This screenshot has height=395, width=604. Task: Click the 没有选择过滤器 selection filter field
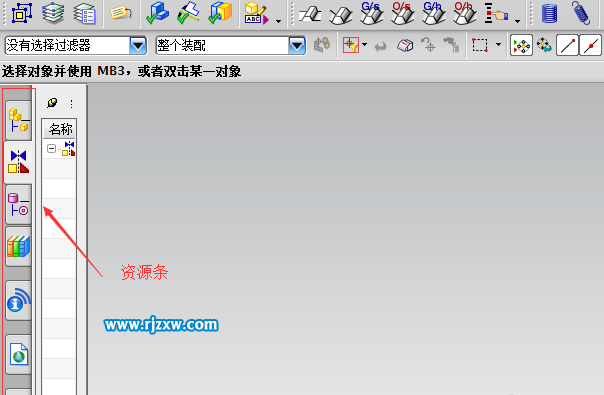(x=76, y=46)
